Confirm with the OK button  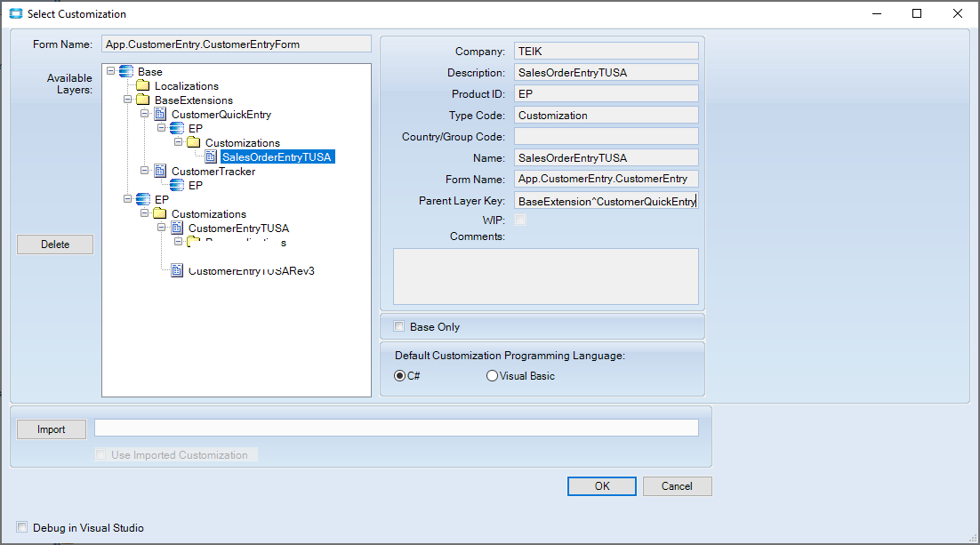pyautogui.click(x=602, y=486)
